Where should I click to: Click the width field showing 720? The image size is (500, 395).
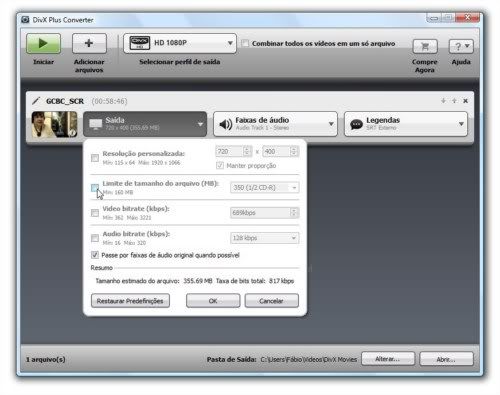coord(229,152)
